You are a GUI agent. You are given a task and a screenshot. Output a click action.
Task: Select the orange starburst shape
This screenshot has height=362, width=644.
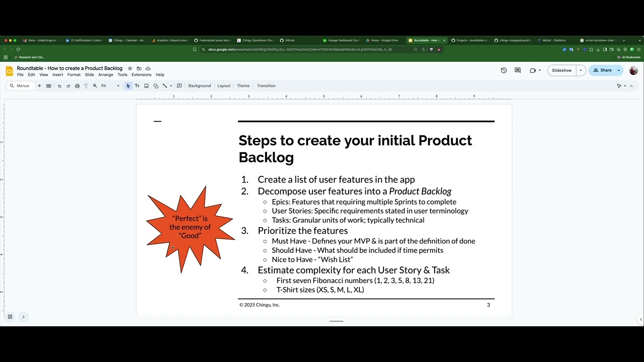click(x=190, y=229)
